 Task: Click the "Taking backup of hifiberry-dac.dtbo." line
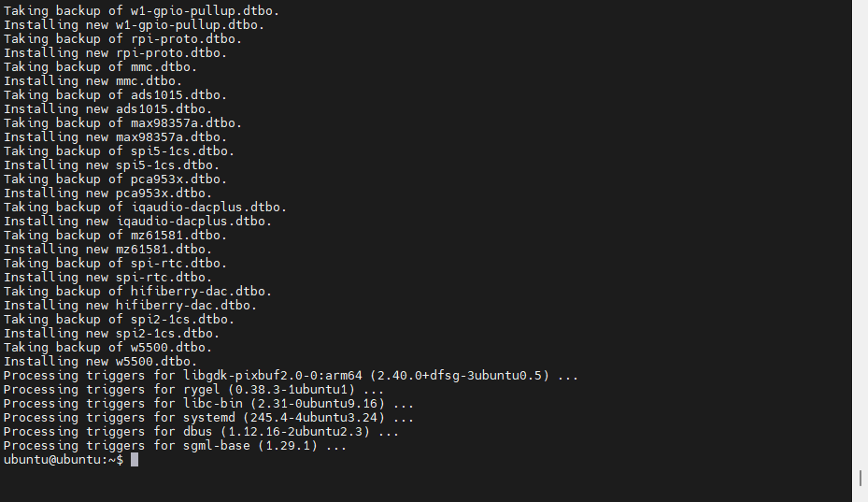(x=137, y=292)
